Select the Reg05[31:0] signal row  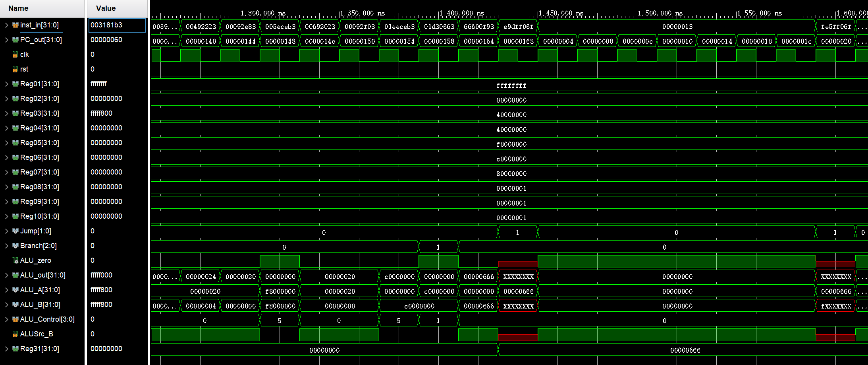(40, 143)
